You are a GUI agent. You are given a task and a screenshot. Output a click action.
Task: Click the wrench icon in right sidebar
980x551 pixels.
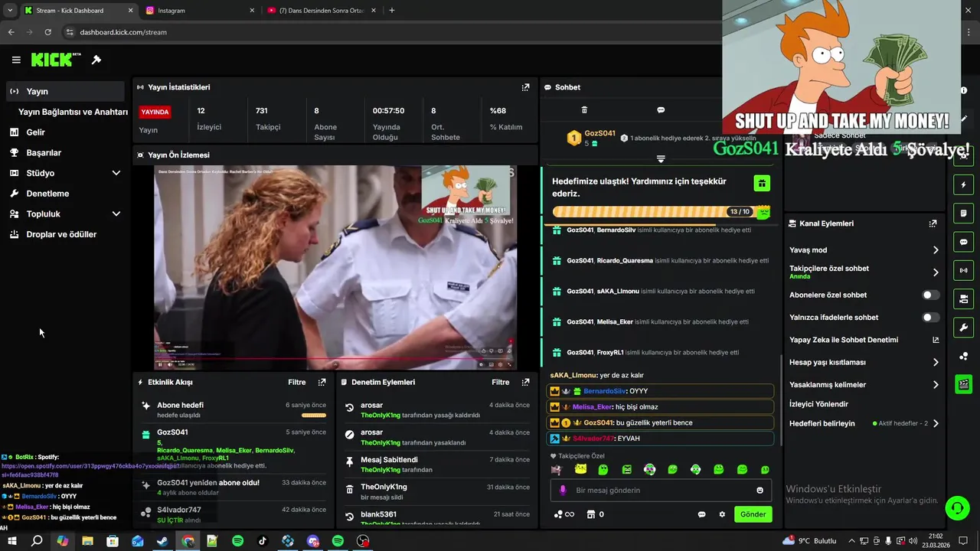click(963, 328)
